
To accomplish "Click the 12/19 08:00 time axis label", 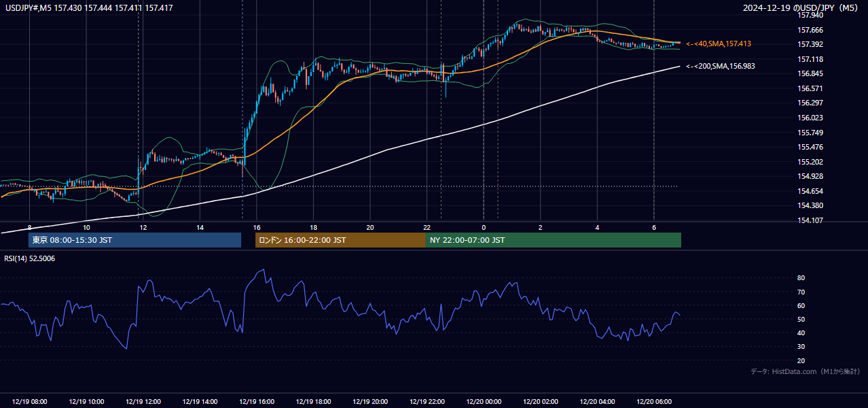I will 29,402.
